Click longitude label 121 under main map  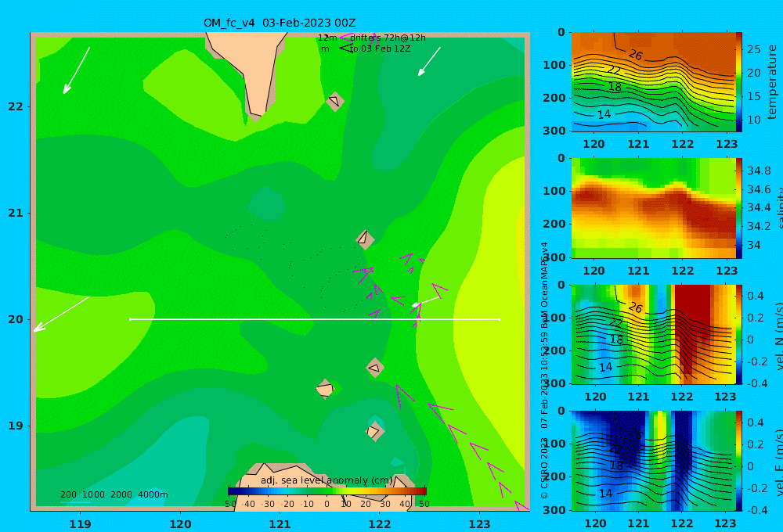[x=280, y=524]
